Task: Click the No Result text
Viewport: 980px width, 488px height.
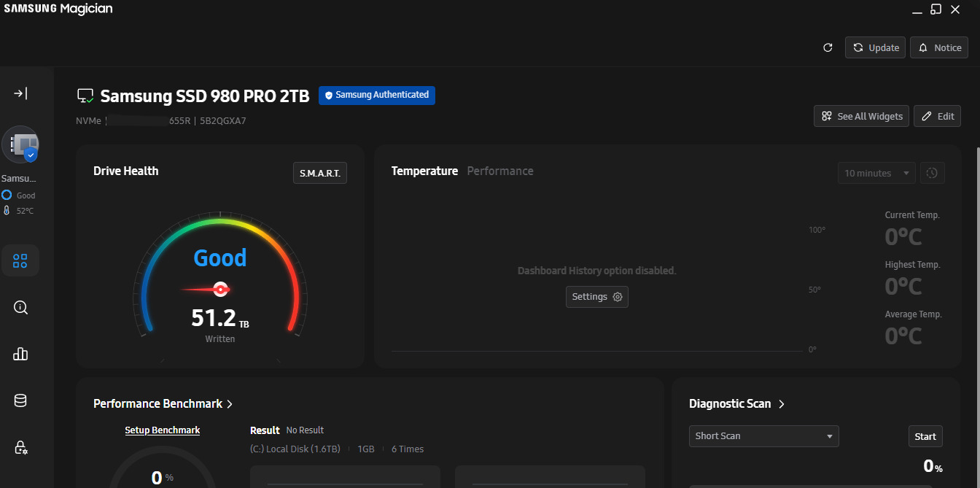Action: (x=305, y=430)
